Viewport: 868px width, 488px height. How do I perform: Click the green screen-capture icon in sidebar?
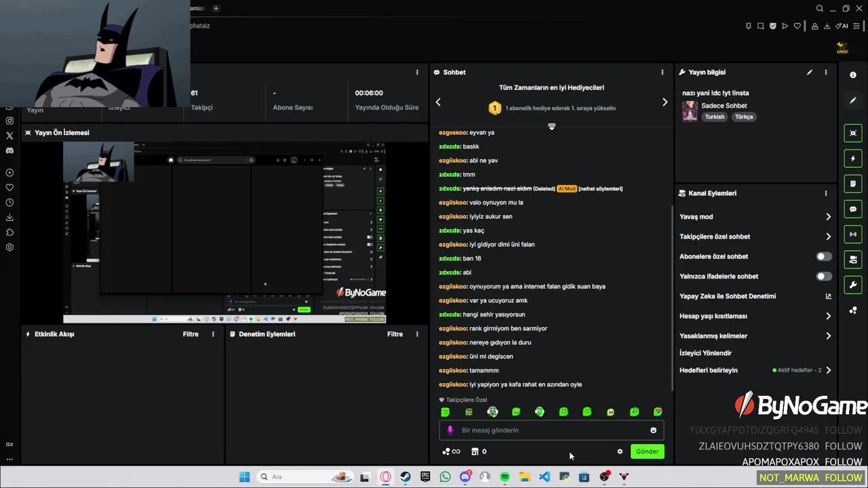click(x=853, y=133)
